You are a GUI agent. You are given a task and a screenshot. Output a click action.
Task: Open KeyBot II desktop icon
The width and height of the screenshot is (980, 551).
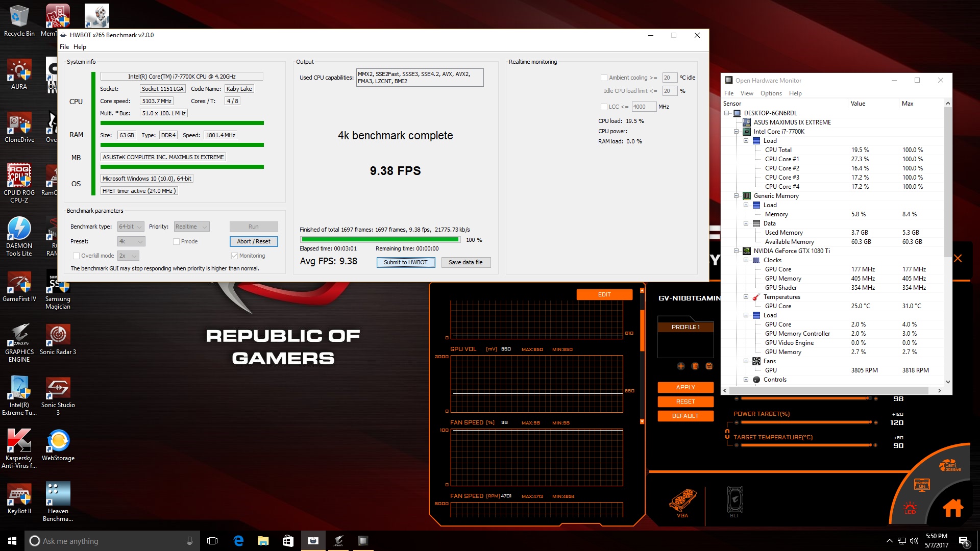point(19,498)
